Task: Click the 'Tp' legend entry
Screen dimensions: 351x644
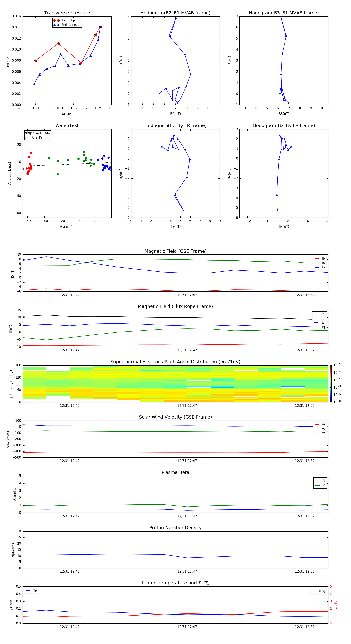Action: point(31,591)
